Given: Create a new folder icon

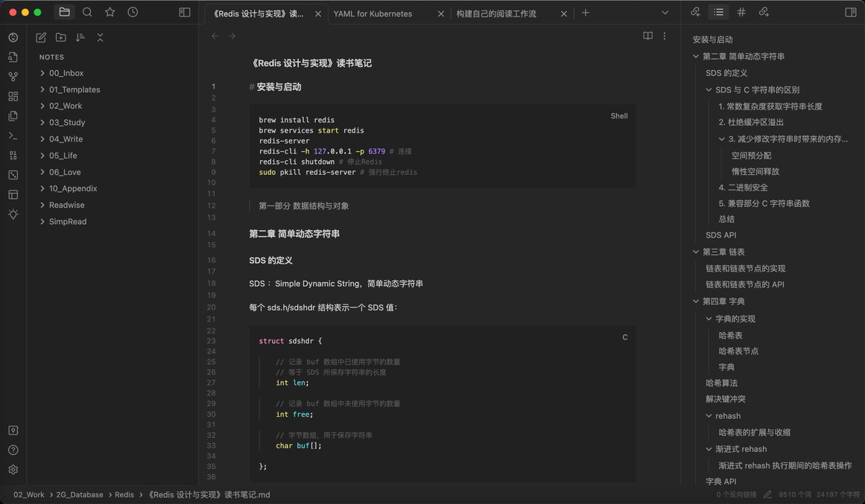Looking at the screenshot, I should pyautogui.click(x=60, y=37).
